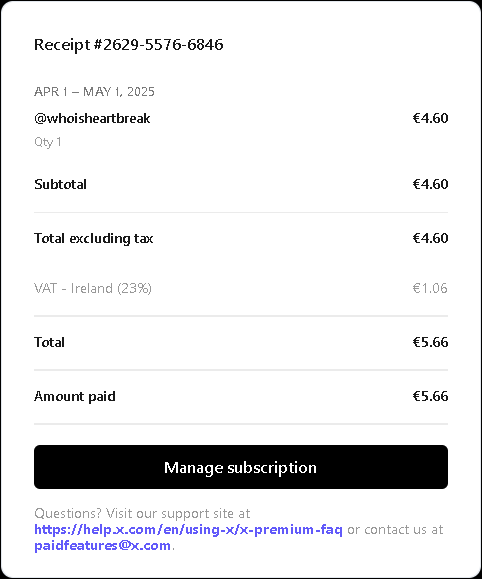Click the @whoisheartbreak line item price €4.60
Image resolution: width=482 pixels, height=579 pixels.
click(x=430, y=118)
